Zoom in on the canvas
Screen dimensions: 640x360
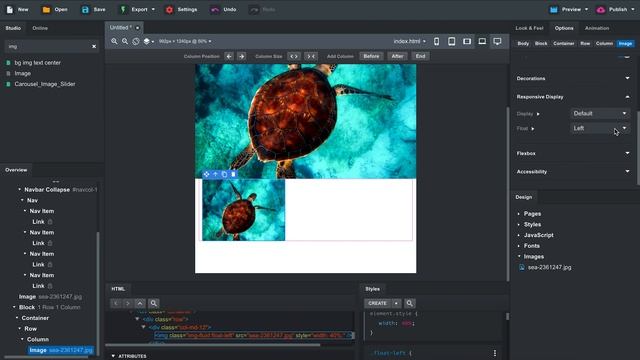(114, 41)
